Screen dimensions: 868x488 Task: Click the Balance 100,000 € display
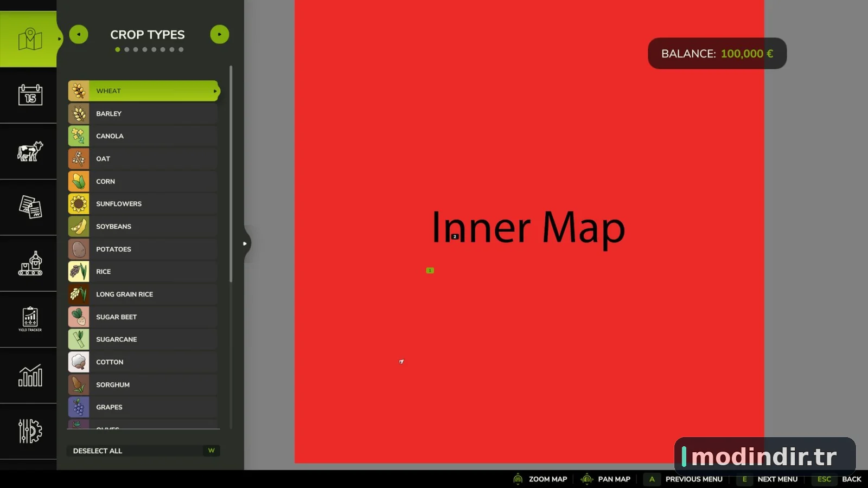(x=717, y=53)
